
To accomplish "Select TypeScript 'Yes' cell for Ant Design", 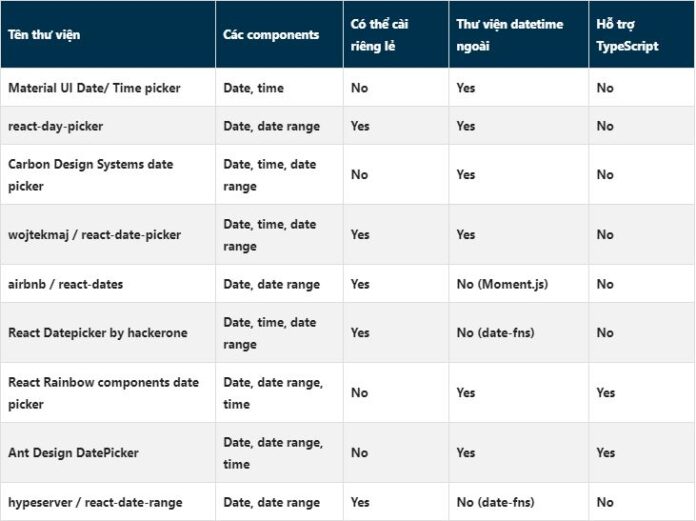I will click(x=606, y=453).
